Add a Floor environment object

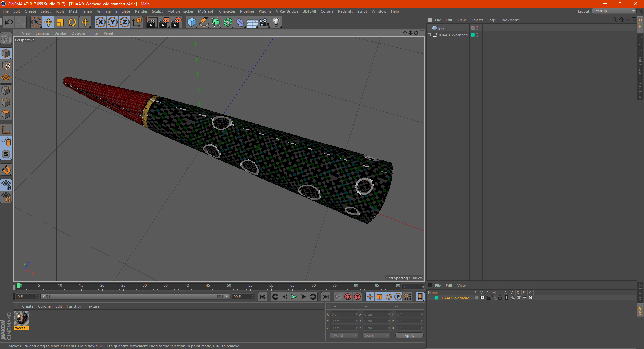pos(252,22)
